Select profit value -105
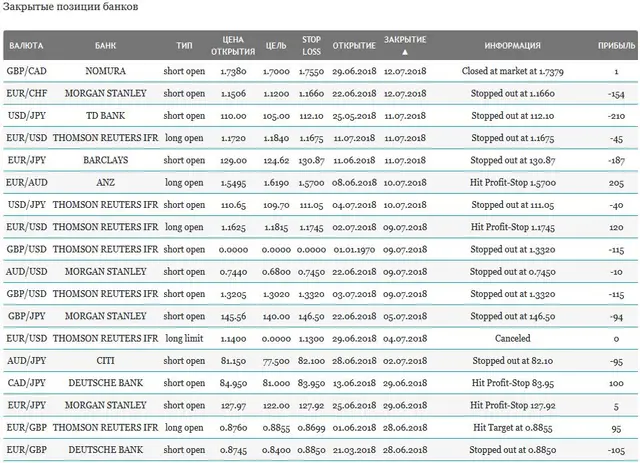 (x=616, y=450)
